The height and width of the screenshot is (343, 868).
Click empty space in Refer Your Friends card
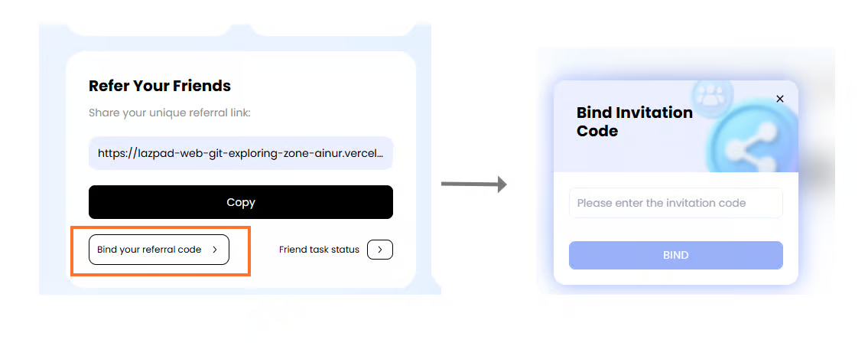click(321, 84)
